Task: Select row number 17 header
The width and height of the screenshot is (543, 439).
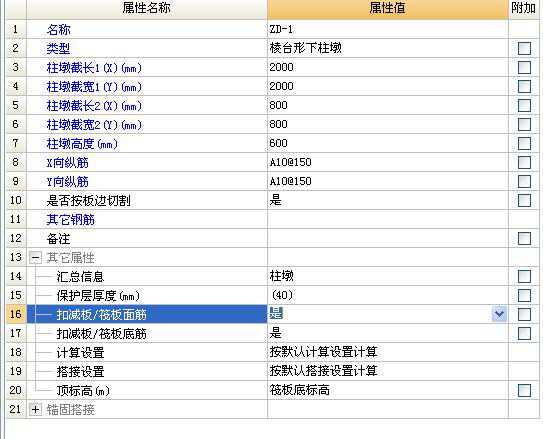Action: [16, 333]
